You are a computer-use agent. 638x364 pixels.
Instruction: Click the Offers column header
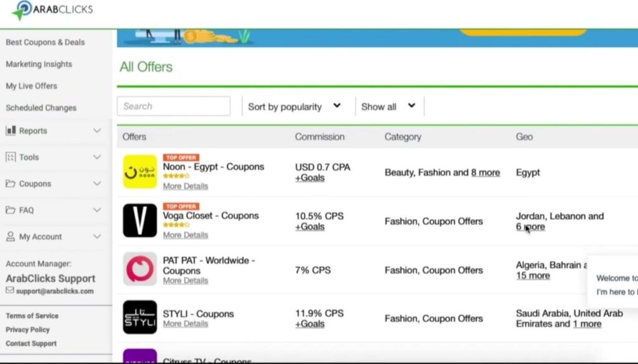pos(135,137)
